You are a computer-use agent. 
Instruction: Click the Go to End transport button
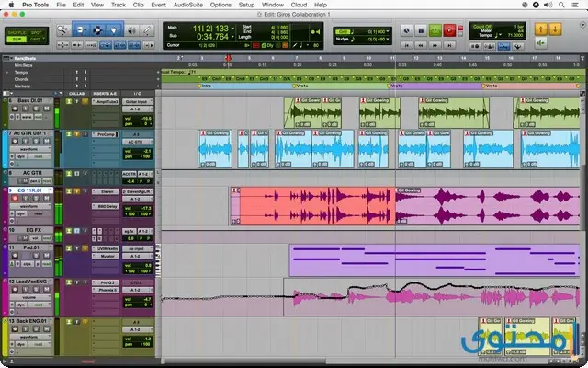click(x=449, y=45)
